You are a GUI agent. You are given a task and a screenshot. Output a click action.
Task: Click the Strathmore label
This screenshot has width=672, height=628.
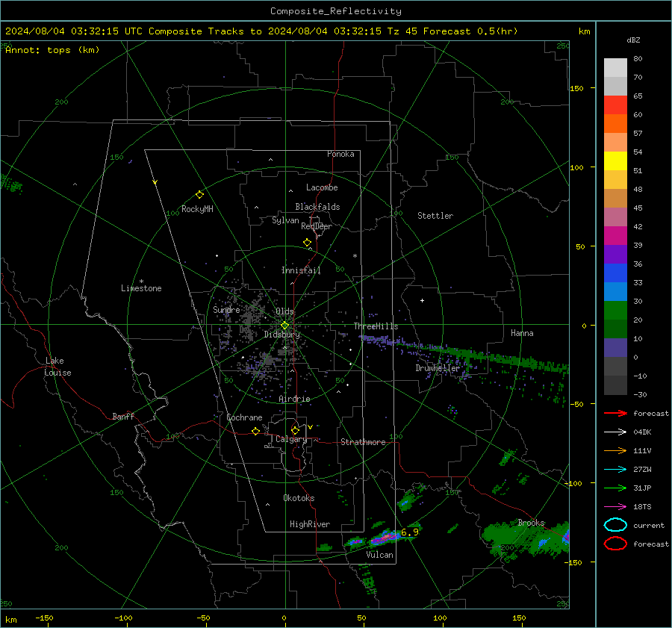363,442
